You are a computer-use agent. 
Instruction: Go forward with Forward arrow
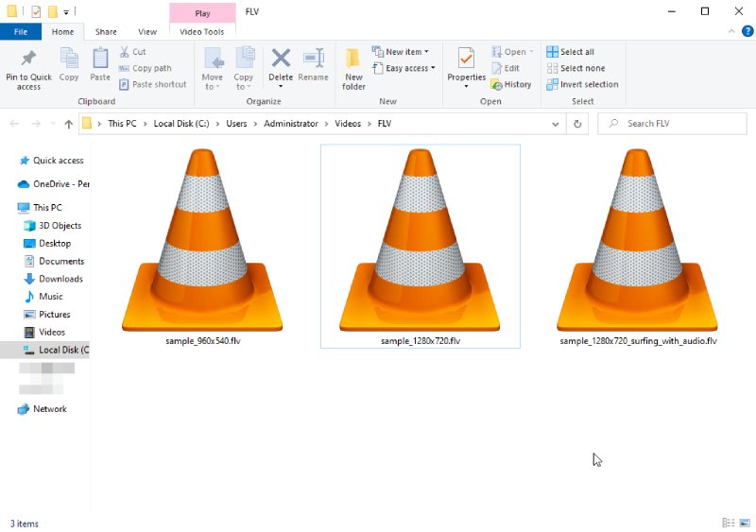pyautogui.click(x=36, y=124)
